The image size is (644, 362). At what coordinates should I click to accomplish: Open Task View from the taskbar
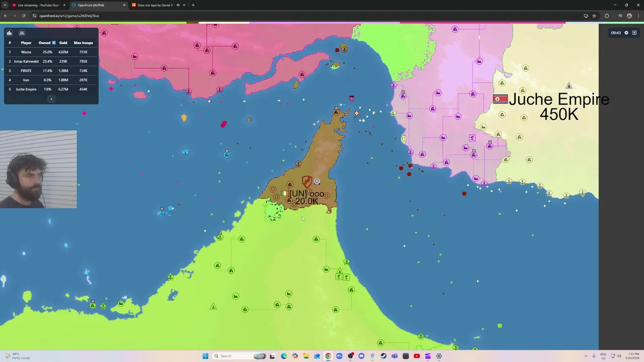point(272,356)
